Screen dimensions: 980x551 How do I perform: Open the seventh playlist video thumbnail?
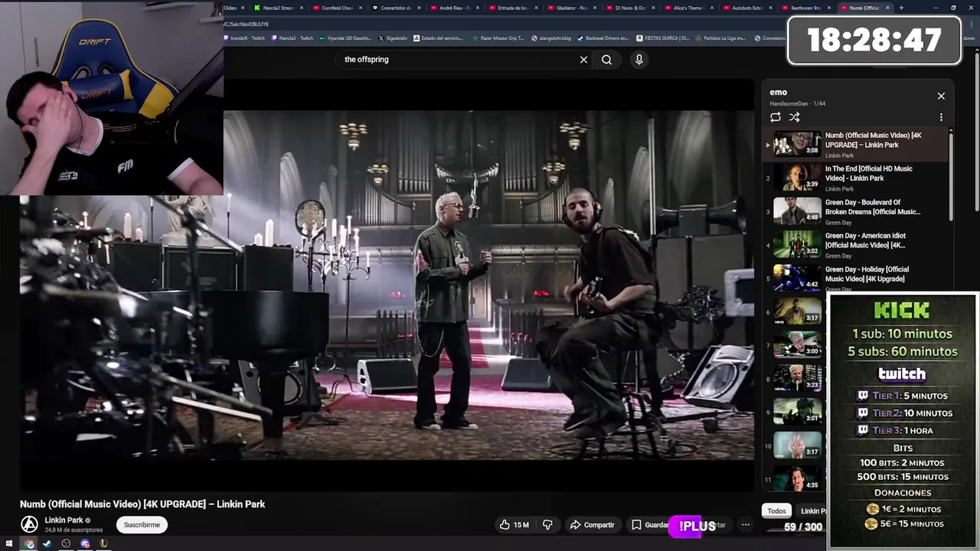click(797, 345)
